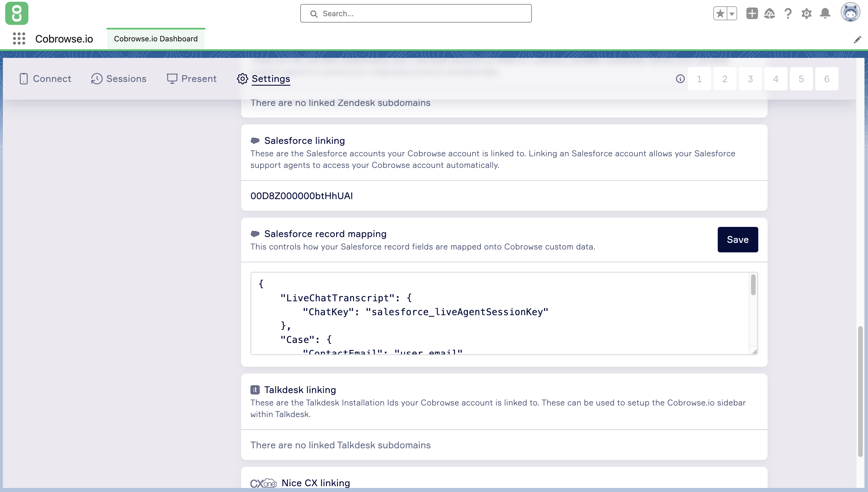This screenshot has height=492, width=868.
Task: Select the Cobrowse.io Dashboard tab
Action: [155, 39]
